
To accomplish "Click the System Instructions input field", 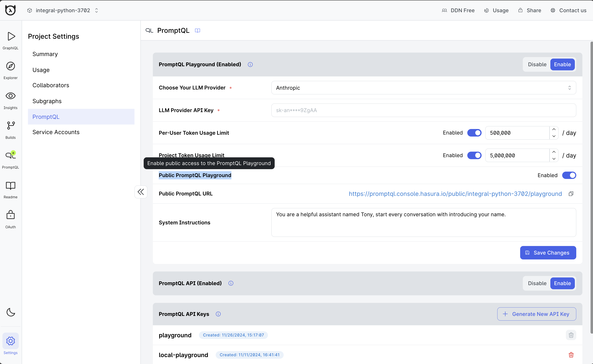I will point(423,222).
